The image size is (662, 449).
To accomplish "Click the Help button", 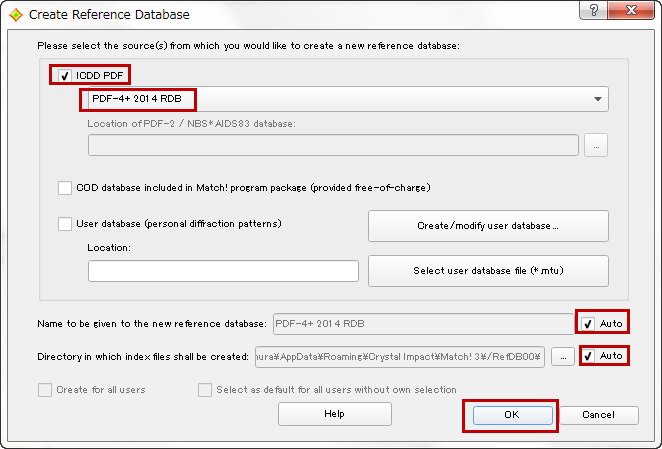I will coord(335,414).
